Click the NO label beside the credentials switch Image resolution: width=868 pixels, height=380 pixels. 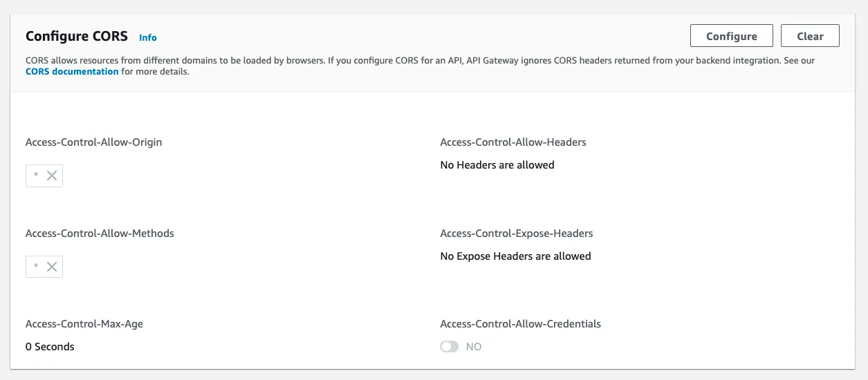[474, 347]
